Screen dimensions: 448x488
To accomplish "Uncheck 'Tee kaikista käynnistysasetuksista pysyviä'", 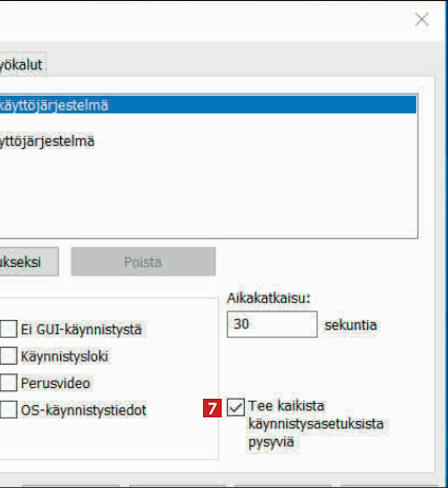I will 236,407.
